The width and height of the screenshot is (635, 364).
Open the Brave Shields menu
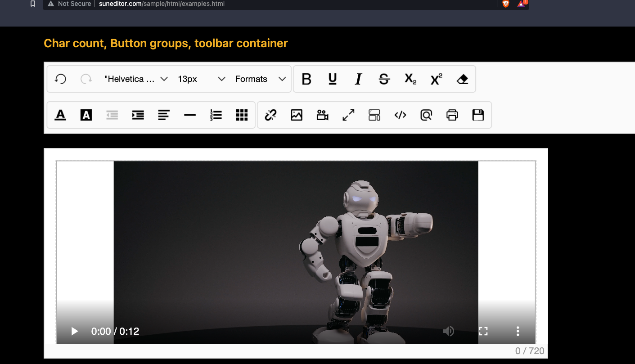click(505, 4)
